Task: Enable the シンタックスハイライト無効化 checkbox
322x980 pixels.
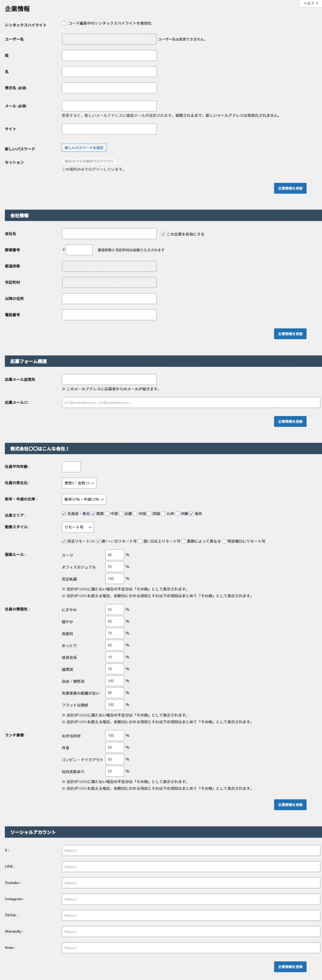Action: (x=64, y=23)
